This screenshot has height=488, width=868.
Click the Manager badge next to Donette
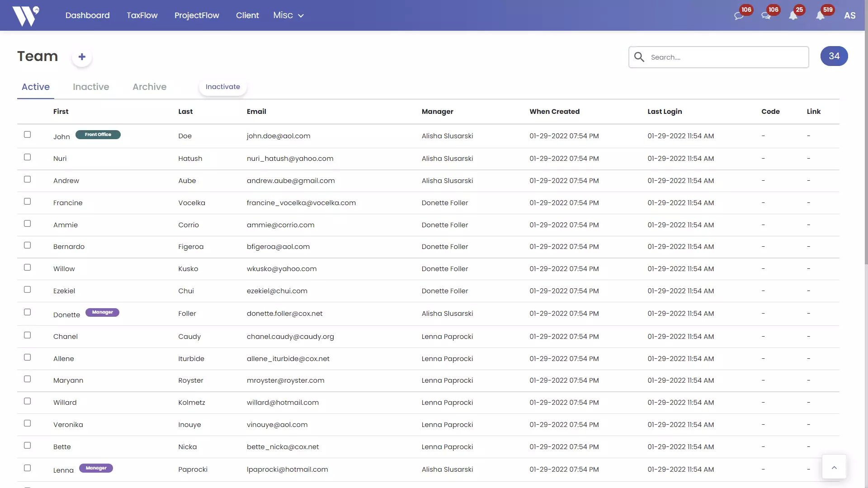pyautogui.click(x=102, y=312)
